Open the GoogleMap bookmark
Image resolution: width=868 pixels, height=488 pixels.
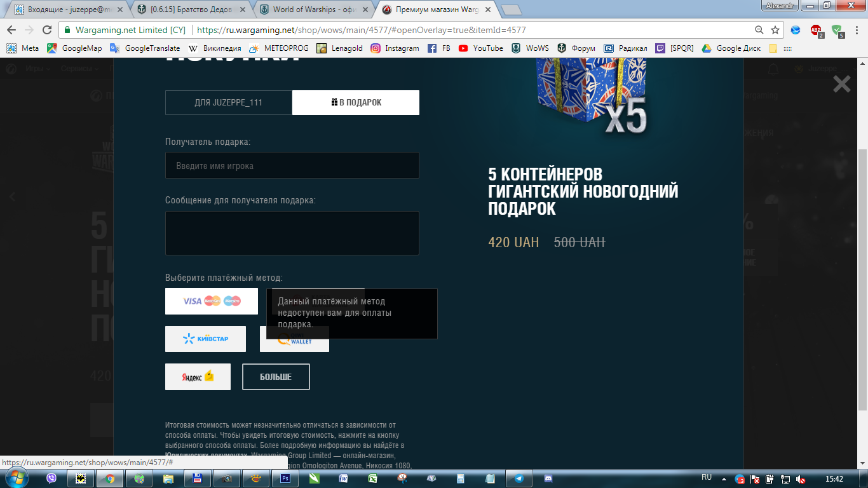coord(74,48)
